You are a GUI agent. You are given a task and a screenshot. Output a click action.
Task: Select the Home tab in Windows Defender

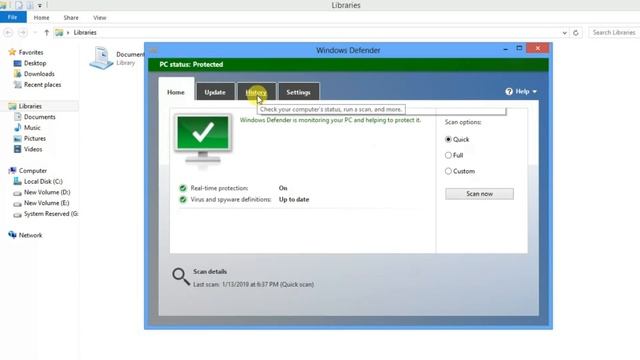176,92
